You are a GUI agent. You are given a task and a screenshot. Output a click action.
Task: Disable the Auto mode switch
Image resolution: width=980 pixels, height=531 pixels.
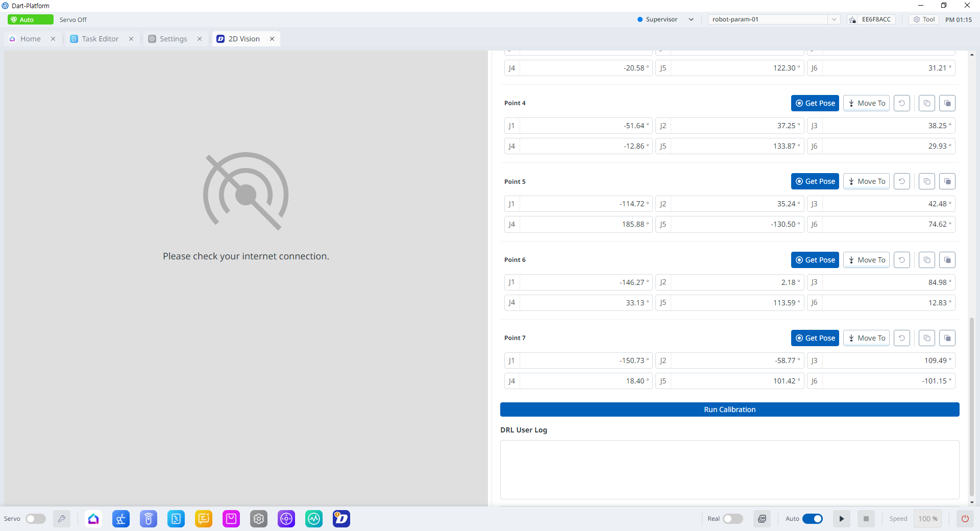tap(813, 519)
